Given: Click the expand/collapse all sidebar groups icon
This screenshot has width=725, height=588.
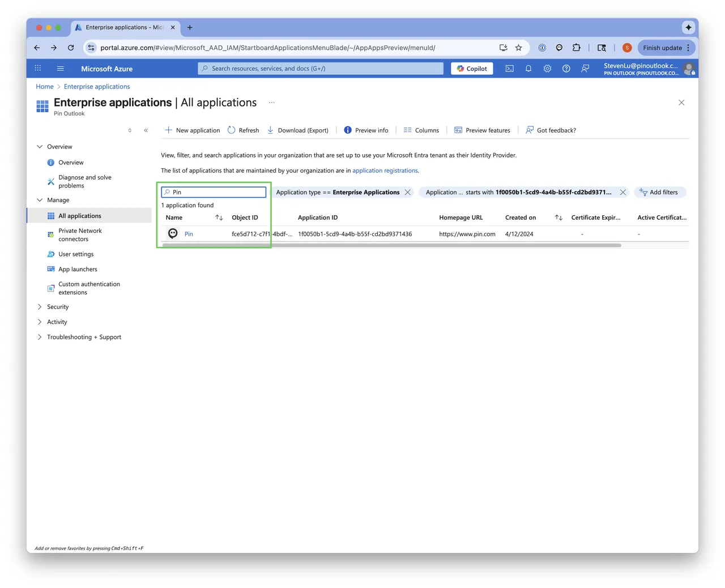Looking at the screenshot, I should pos(130,130).
